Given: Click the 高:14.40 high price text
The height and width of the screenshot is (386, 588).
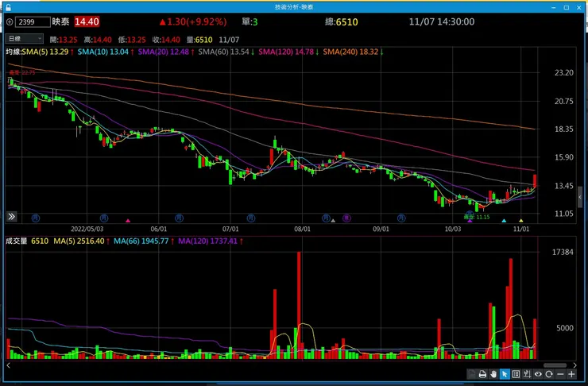Looking at the screenshot, I should coord(98,40).
